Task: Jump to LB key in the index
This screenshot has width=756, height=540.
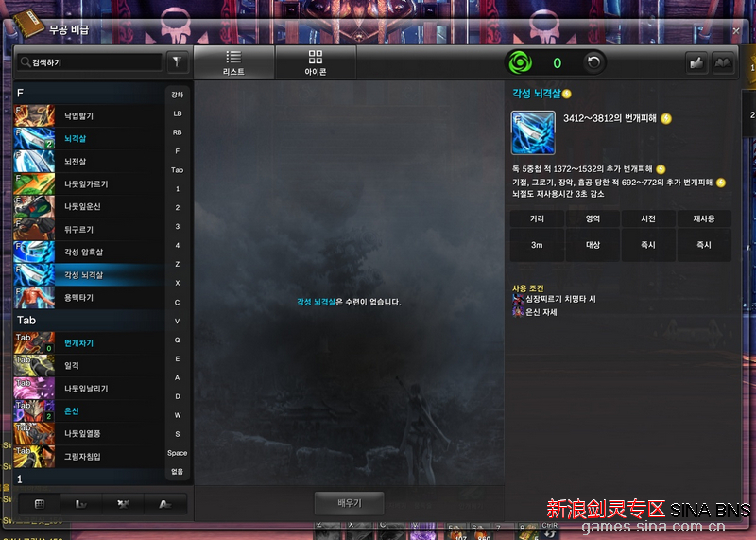Action: tap(178, 113)
